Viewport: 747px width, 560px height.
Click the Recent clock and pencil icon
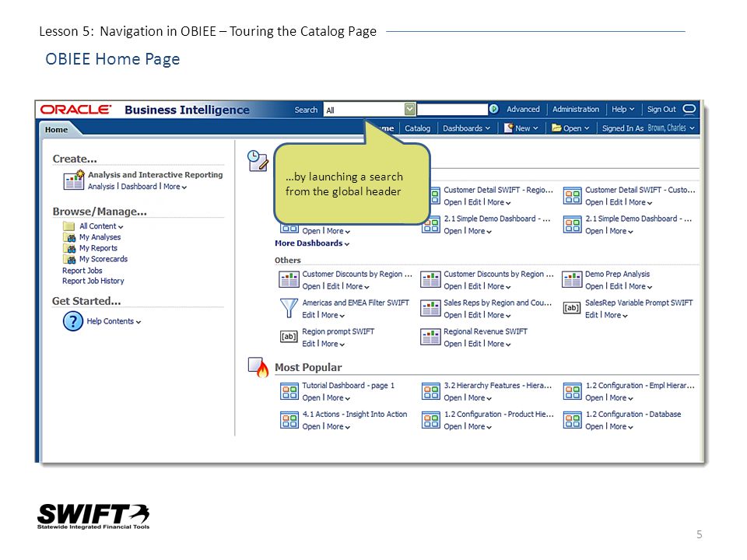[258, 161]
